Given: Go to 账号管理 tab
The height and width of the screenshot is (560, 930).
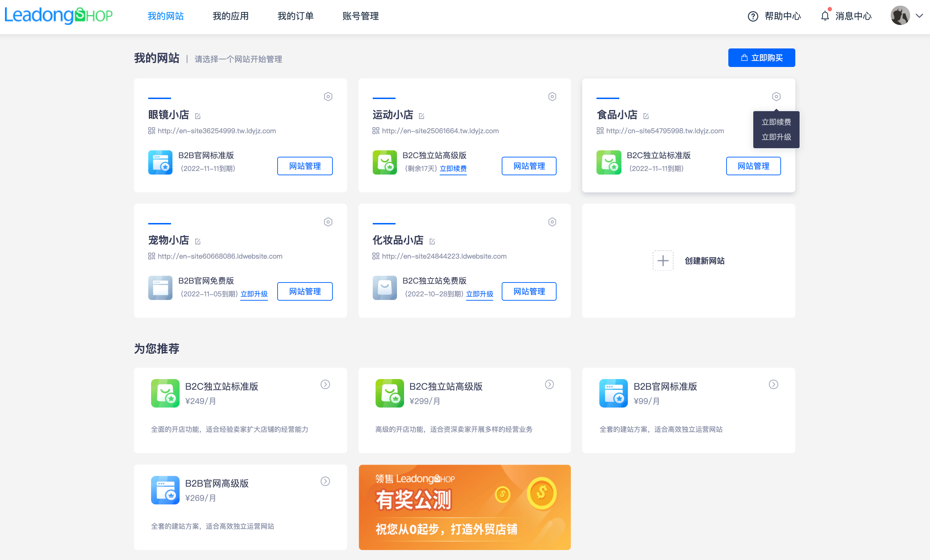Looking at the screenshot, I should click(360, 16).
